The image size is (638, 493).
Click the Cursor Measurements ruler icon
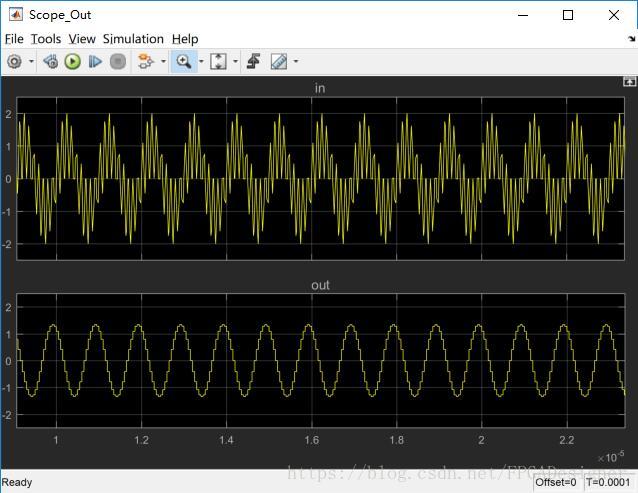[x=279, y=61]
